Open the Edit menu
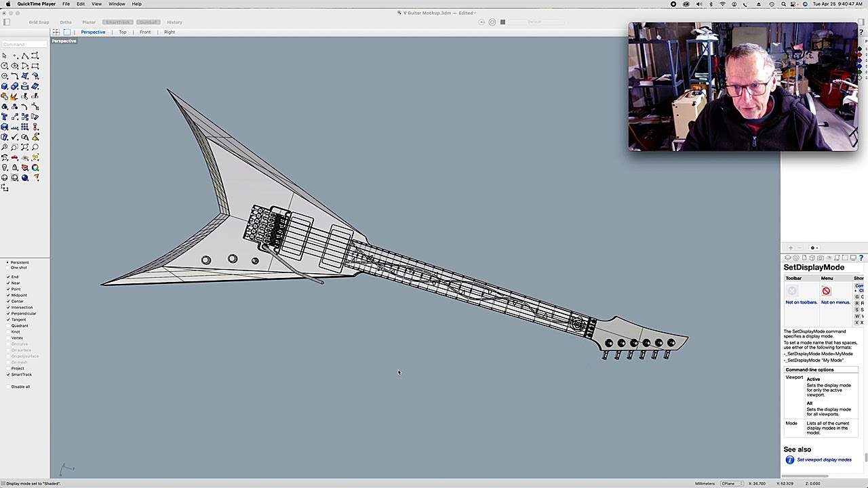The width and height of the screenshot is (868, 488). 81,4
